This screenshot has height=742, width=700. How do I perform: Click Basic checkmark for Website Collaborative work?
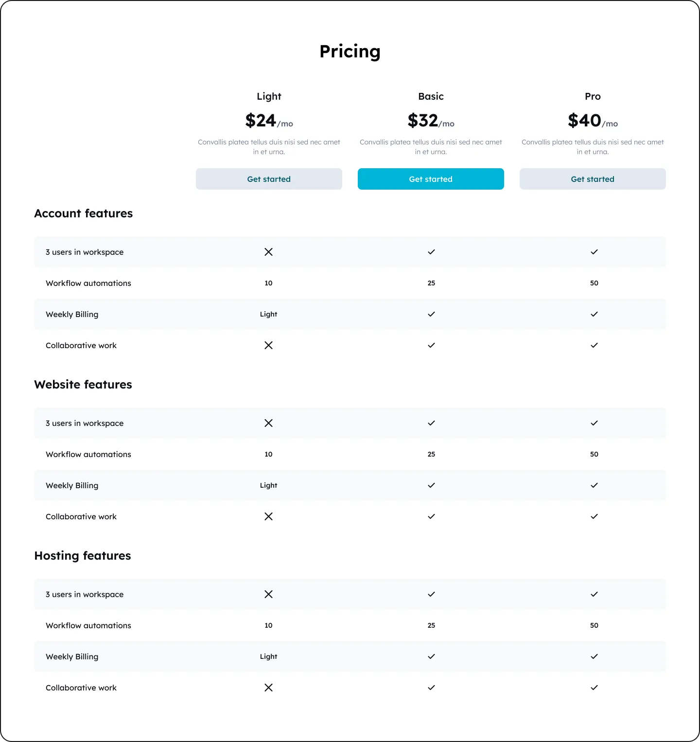431,516
